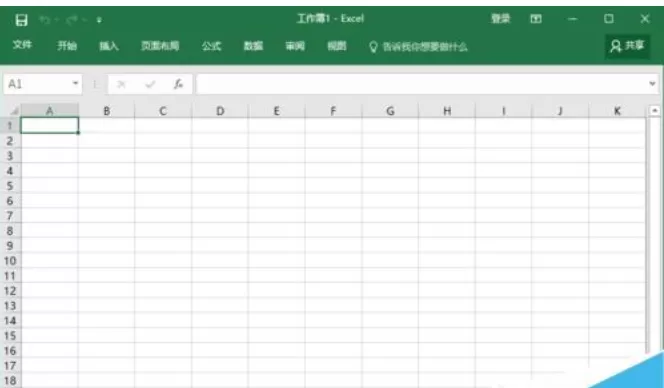The width and height of the screenshot is (664, 388).
Task: Close the Excel window
Action: tap(645, 19)
